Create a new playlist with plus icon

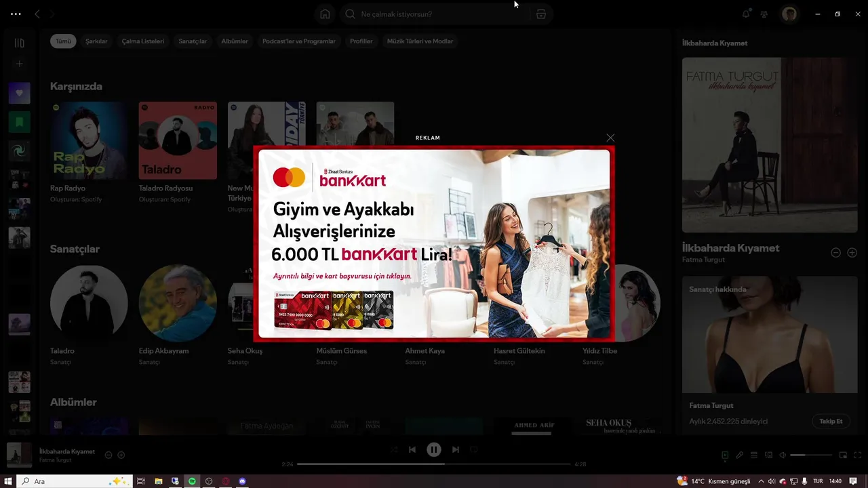(19, 64)
